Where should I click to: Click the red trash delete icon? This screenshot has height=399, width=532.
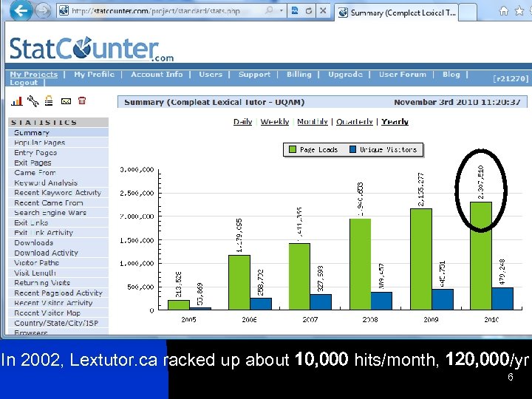82,100
